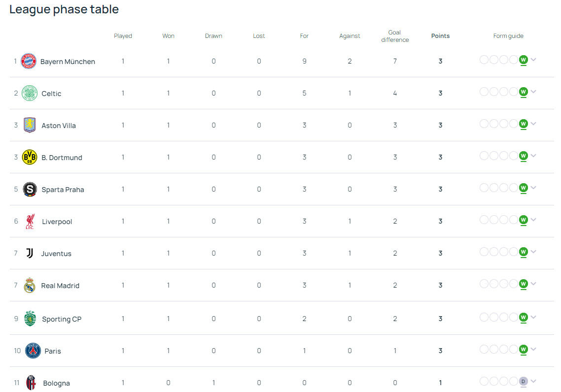Click the Real Madrid club crest

click(30, 285)
